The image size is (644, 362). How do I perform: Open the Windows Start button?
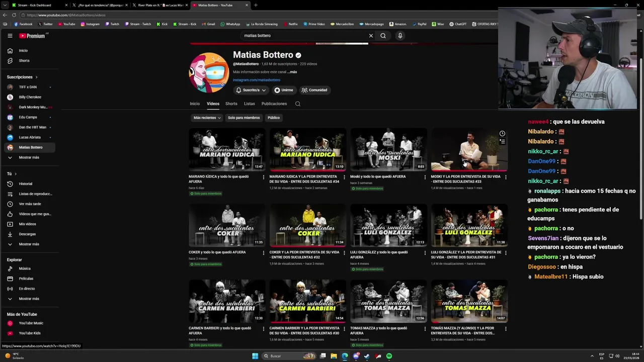click(x=255, y=356)
